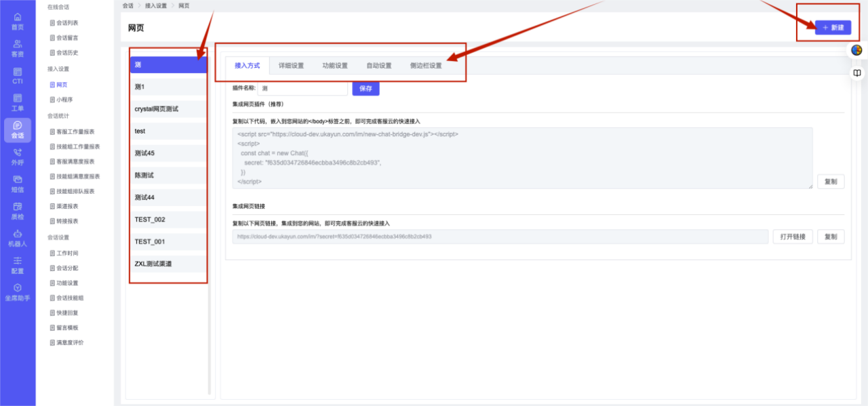This screenshot has height=406, width=868.
Task: Select crystal网页测试 in the channel list
Action: point(167,109)
